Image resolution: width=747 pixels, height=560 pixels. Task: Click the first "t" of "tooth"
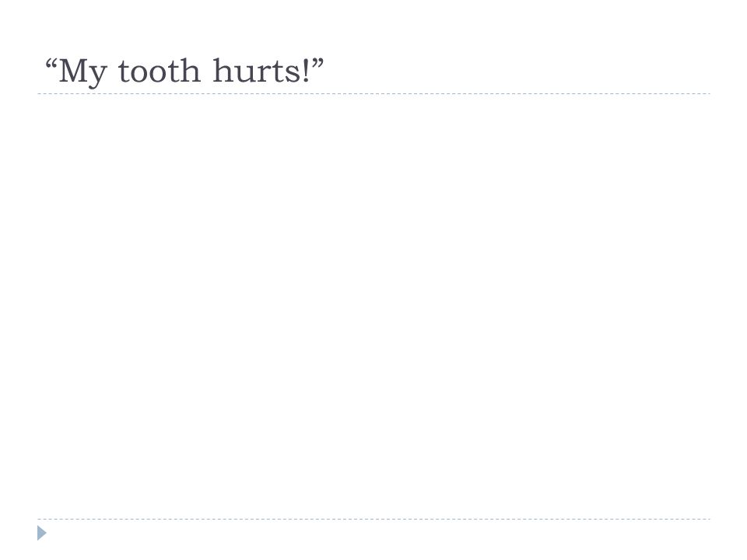124,72
